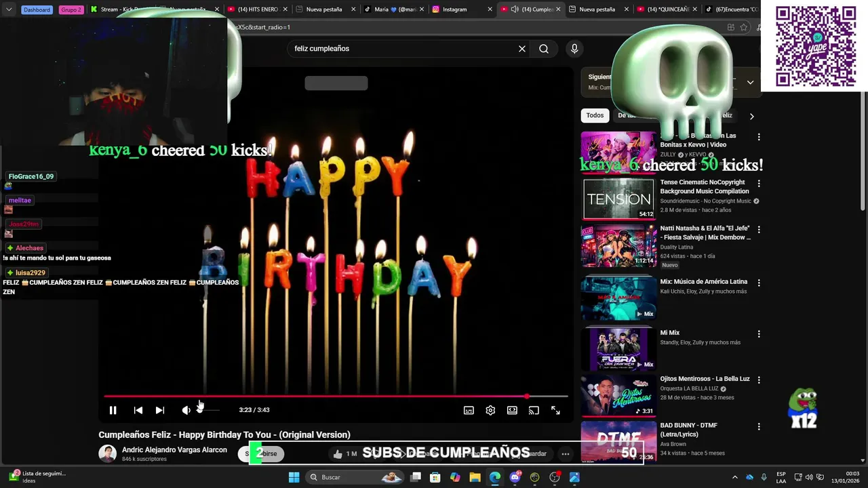The height and width of the screenshot is (488, 868).
Task: Click the tray microphone icon
Action: tap(764, 477)
